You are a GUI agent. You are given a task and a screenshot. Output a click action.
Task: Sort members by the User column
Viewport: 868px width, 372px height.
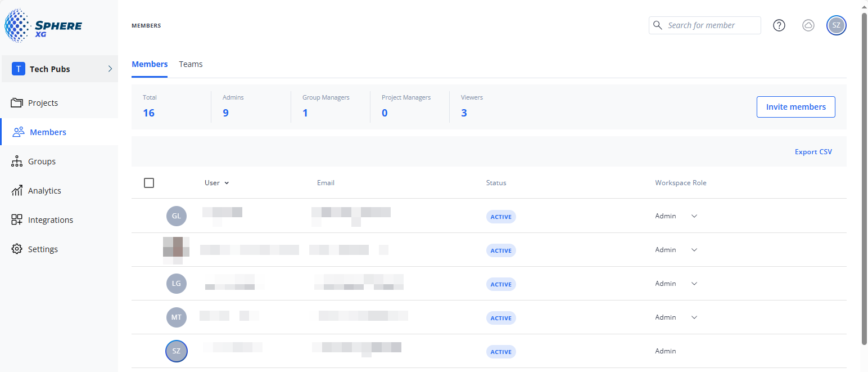[x=216, y=183]
